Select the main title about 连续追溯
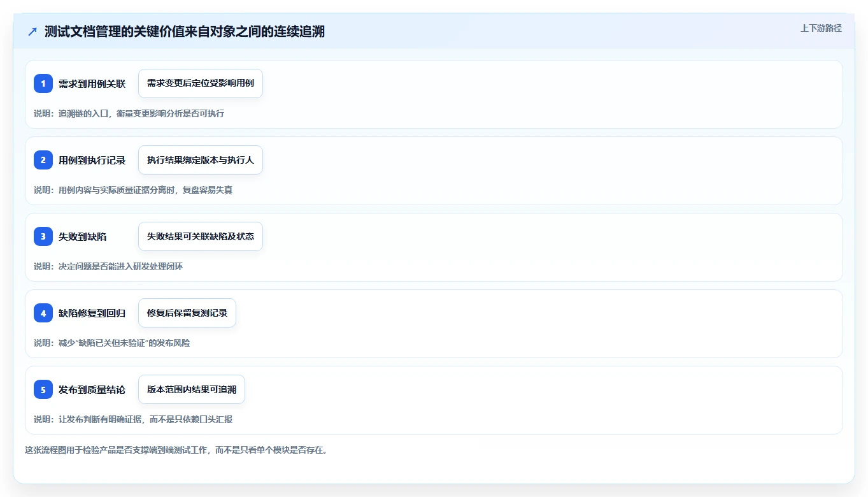 [185, 32]
